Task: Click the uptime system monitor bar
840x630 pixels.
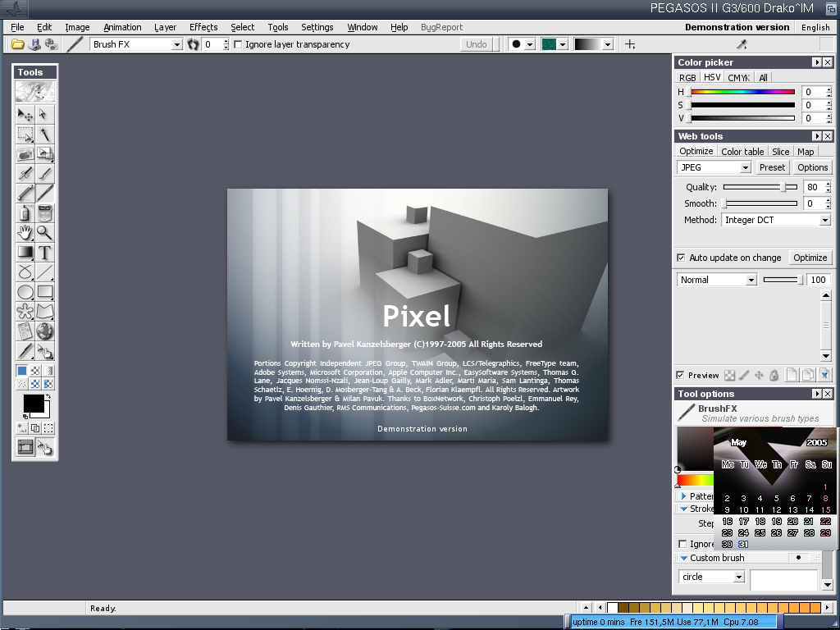Action: coord(674,622)
